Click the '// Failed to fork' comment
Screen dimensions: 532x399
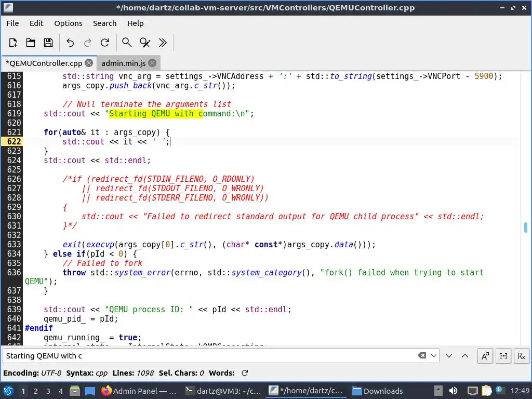(x=102, y=263)
